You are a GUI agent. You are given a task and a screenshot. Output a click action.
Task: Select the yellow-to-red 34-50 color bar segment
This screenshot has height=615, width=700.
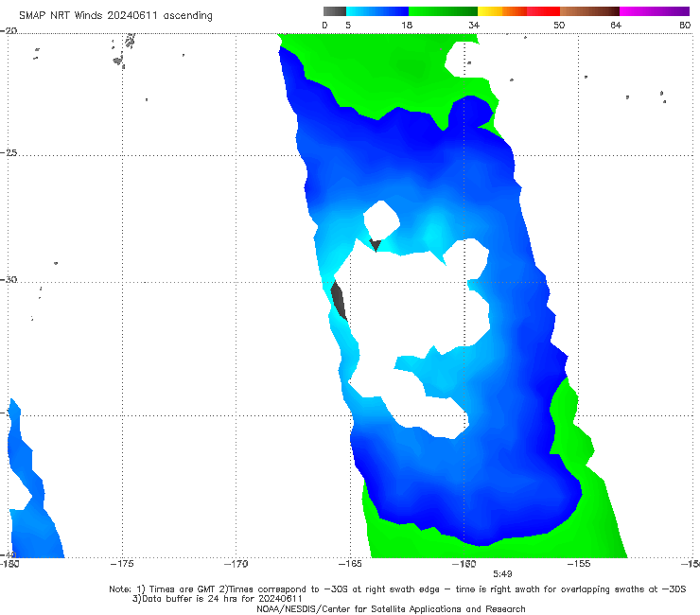coord(518,11)
